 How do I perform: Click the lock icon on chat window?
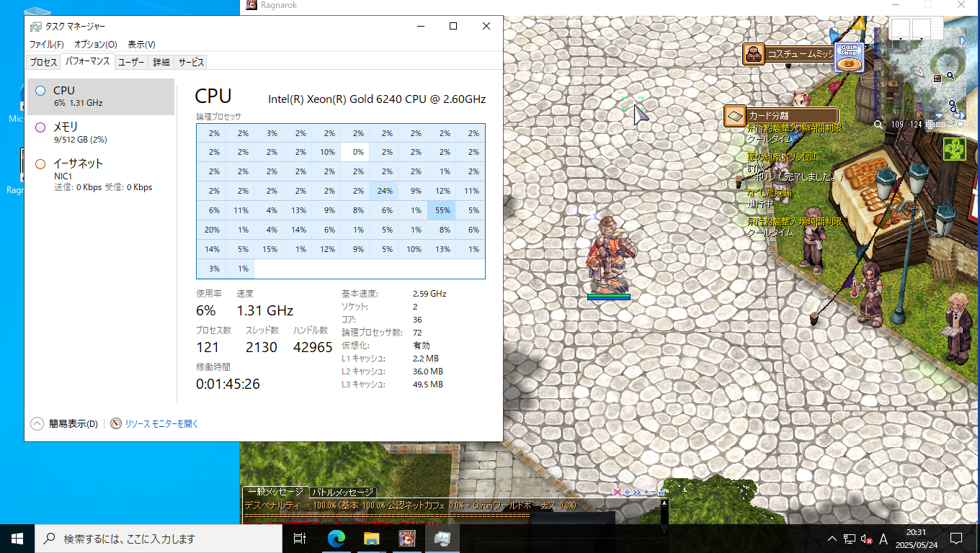click(x=664, y=492)
